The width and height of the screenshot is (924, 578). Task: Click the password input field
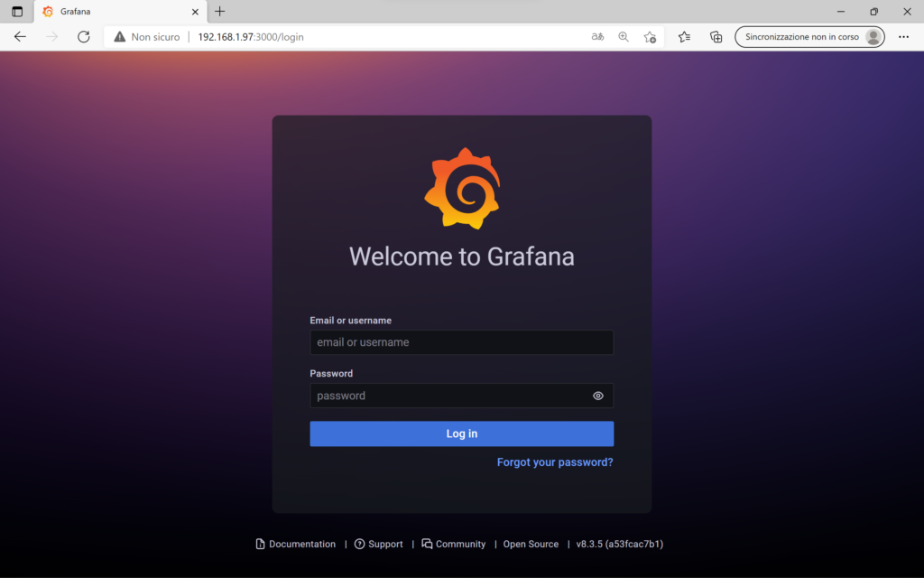pyautogui.click(x=451, y=396)
